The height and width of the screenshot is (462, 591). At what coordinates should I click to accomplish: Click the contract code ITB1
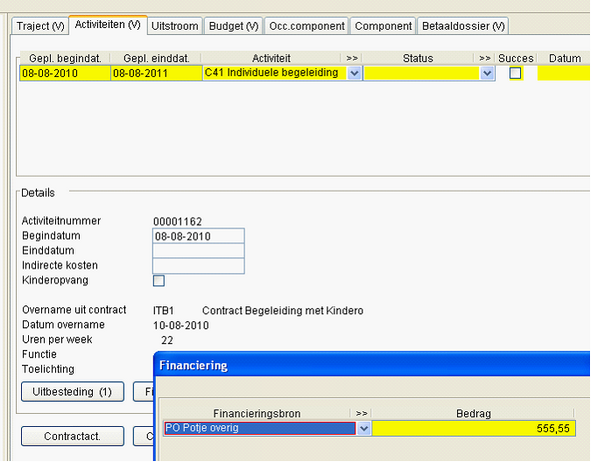[164, 311]
